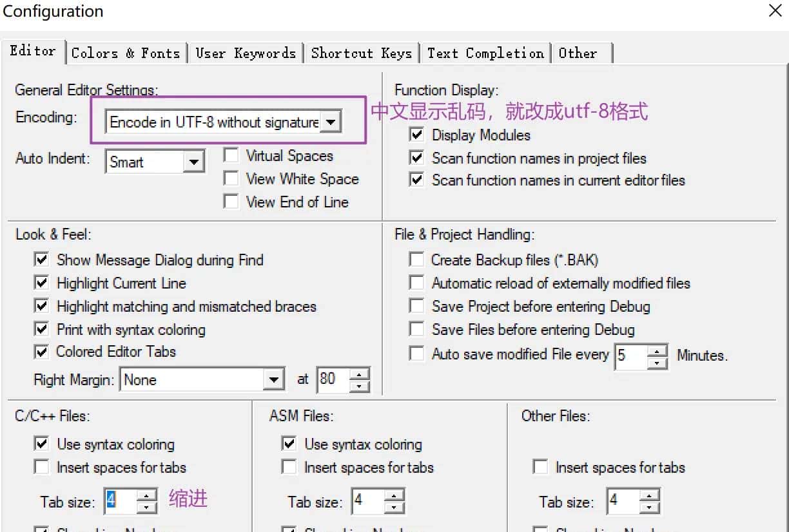This screenshot has width=789, height=532.
Task: Disable Highlight Current Line
Action: [x=41, y=283]
